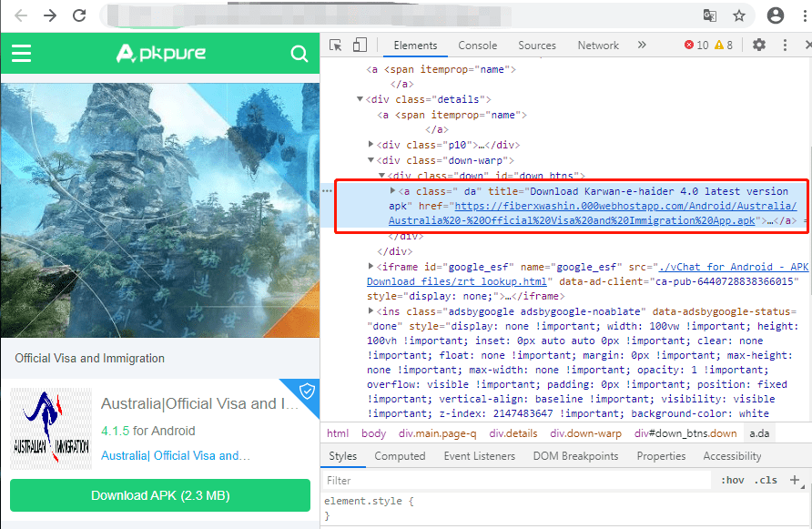Open the Event Listeners tab
This screenshot has height=529, width=812.
[x=480, y=456]
